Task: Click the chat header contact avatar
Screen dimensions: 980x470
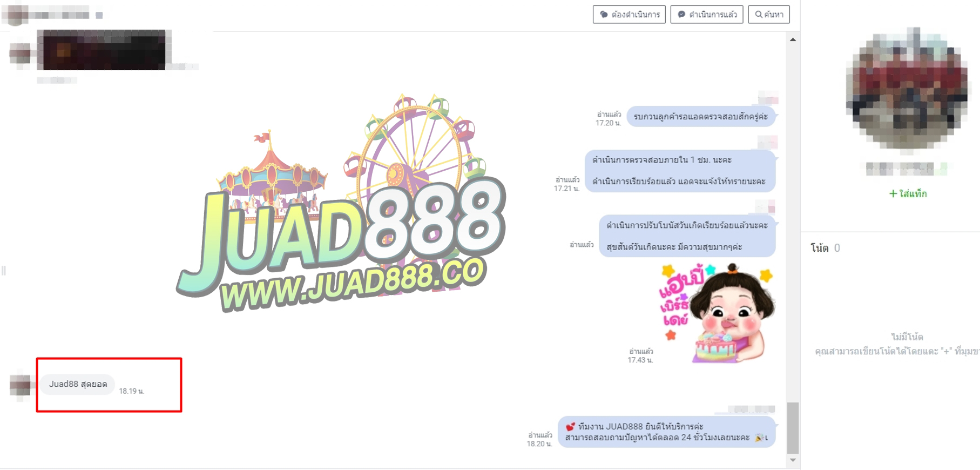Action: tap(15, 15)
